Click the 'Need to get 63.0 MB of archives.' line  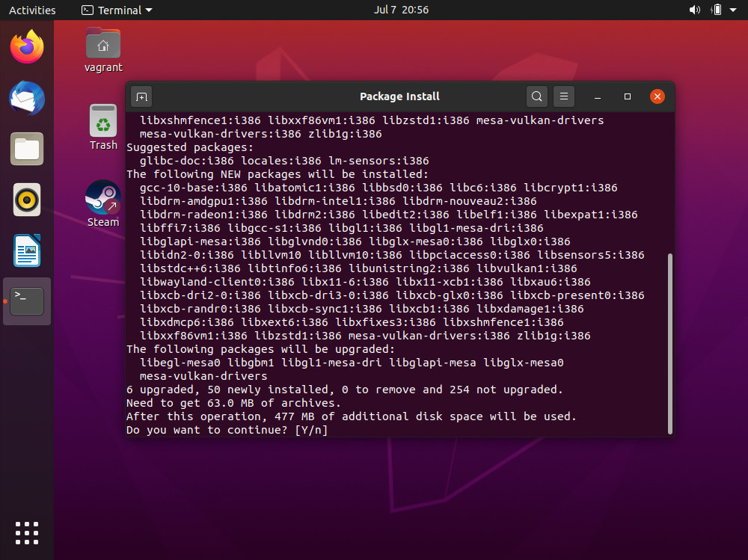(x=233, y=403)
